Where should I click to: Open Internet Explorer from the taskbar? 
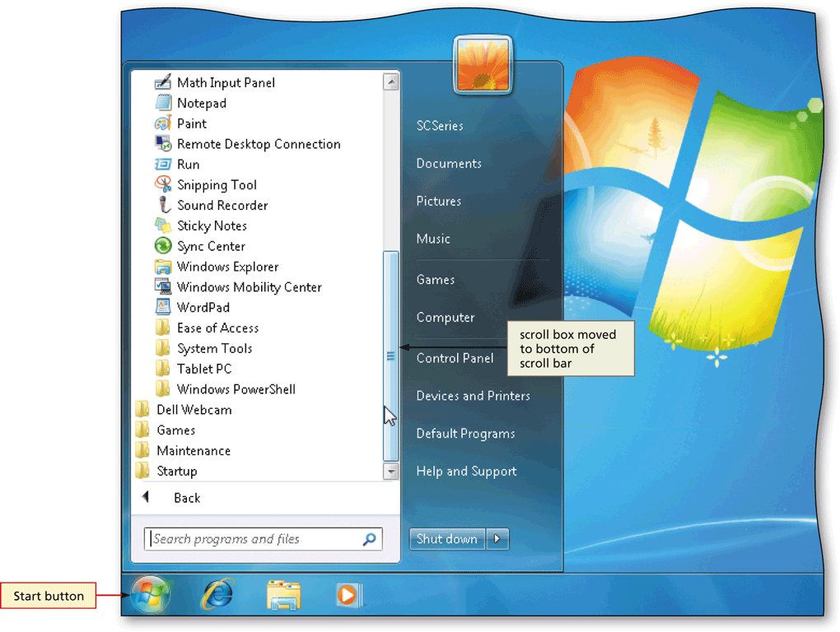[x=217, y=594]
